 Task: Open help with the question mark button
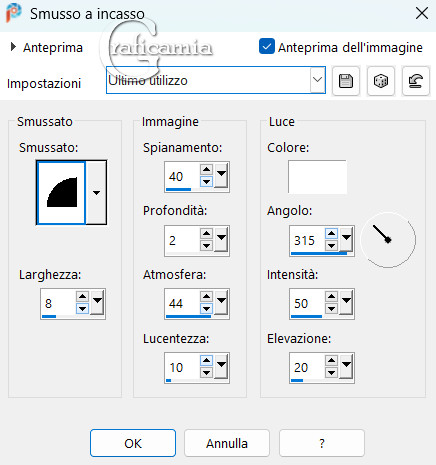click(322, 443)
